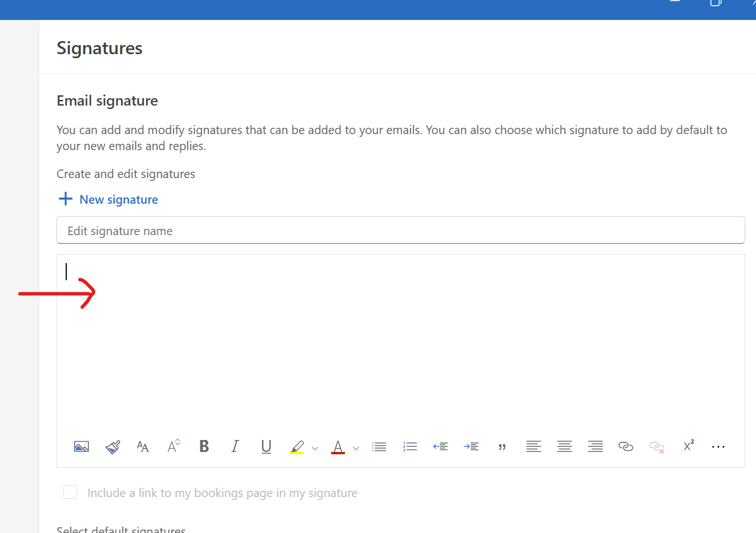
Task: Center align the signature text
Action: [x=564, y=447]
